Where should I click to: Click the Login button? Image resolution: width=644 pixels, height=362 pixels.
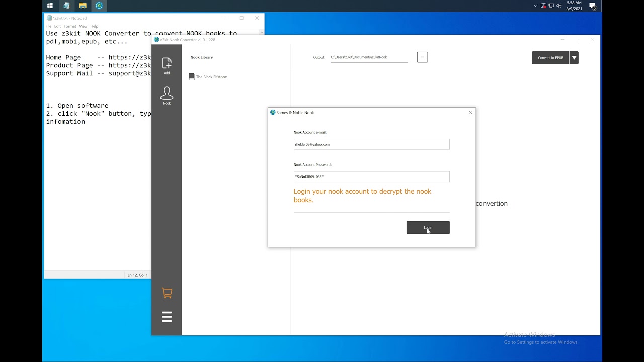[x=428, y=227]
